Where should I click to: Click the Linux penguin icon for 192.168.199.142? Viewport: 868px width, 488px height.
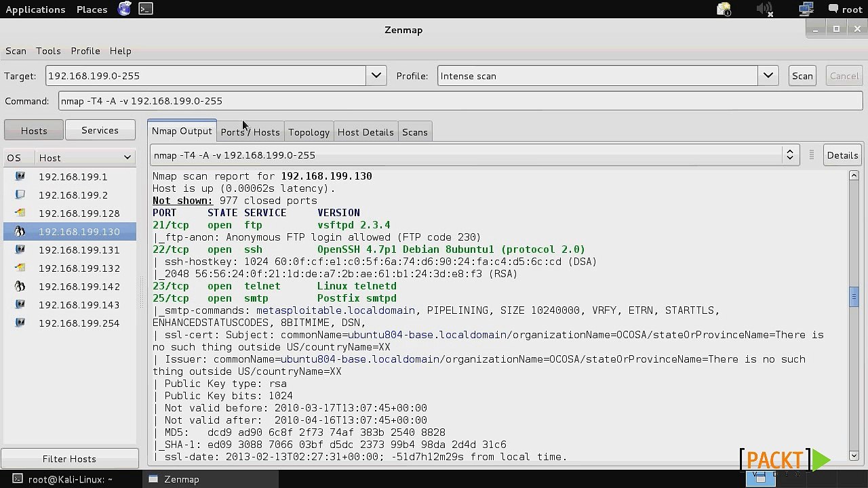20,286
